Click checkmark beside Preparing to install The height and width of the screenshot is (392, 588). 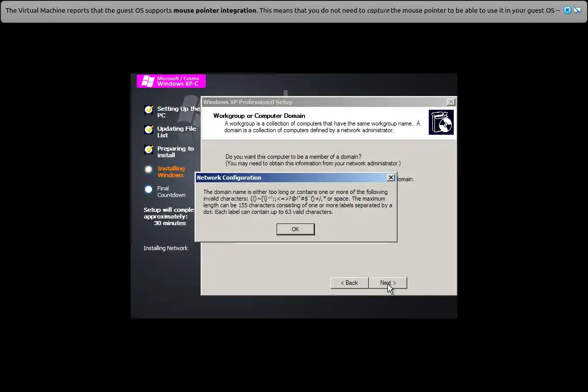click(x=149, y=150)
